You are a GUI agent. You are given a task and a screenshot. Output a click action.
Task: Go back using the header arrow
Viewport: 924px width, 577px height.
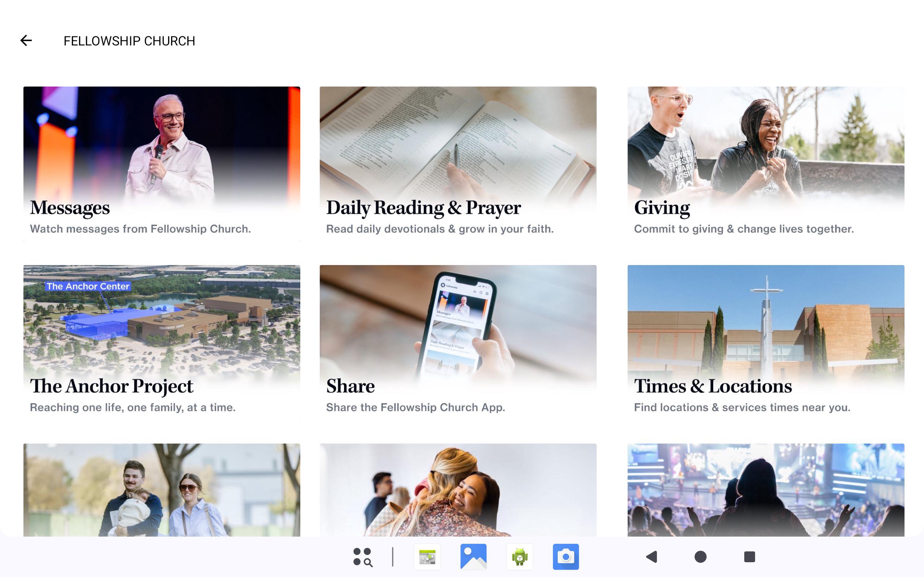pos(26,40)
